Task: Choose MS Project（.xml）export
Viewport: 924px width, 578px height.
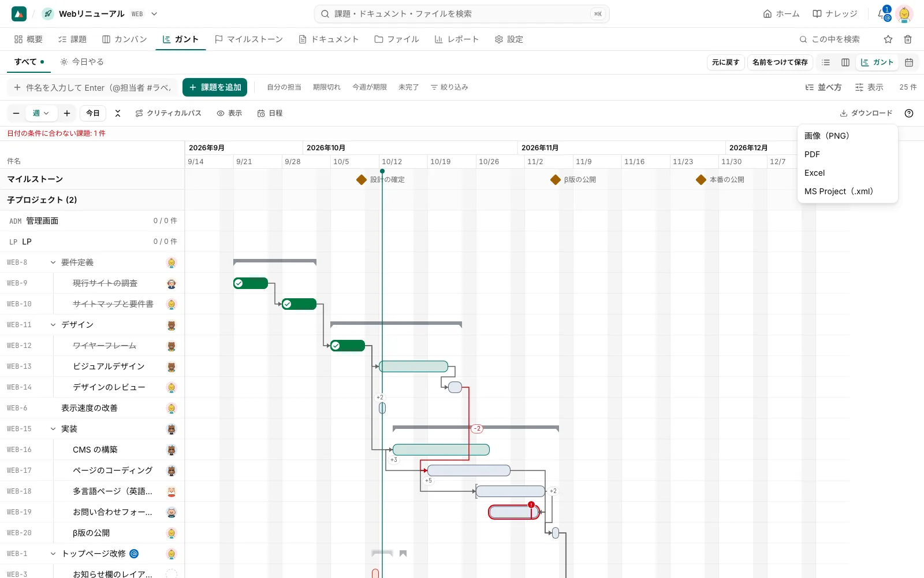Action: pyautogui.click(x=847, y=191)
